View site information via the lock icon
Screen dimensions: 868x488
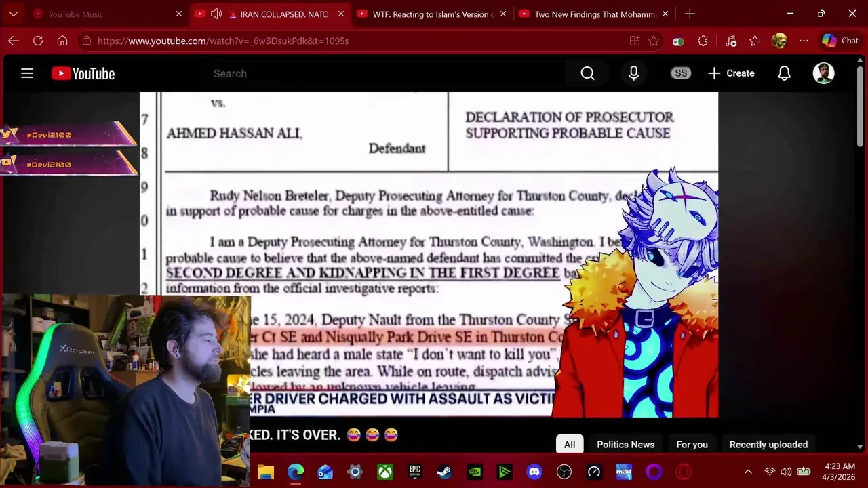point(86,41)
